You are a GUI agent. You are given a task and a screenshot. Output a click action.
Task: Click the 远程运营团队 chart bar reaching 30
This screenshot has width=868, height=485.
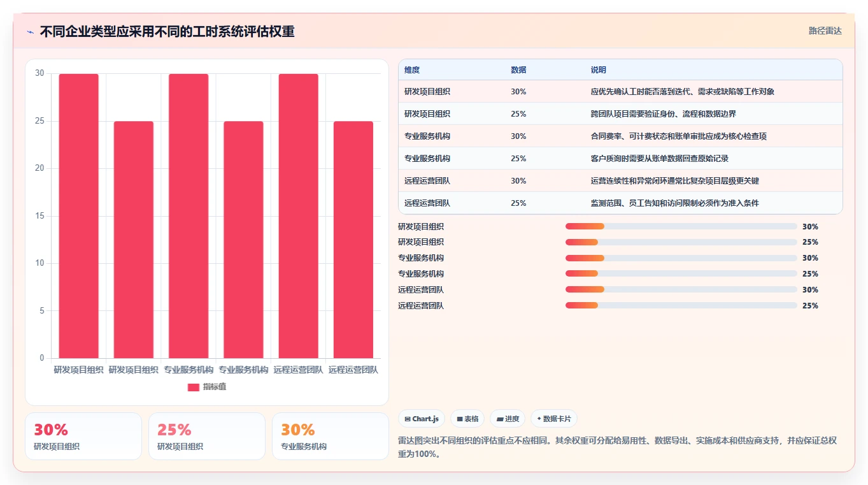coord(298,216)
